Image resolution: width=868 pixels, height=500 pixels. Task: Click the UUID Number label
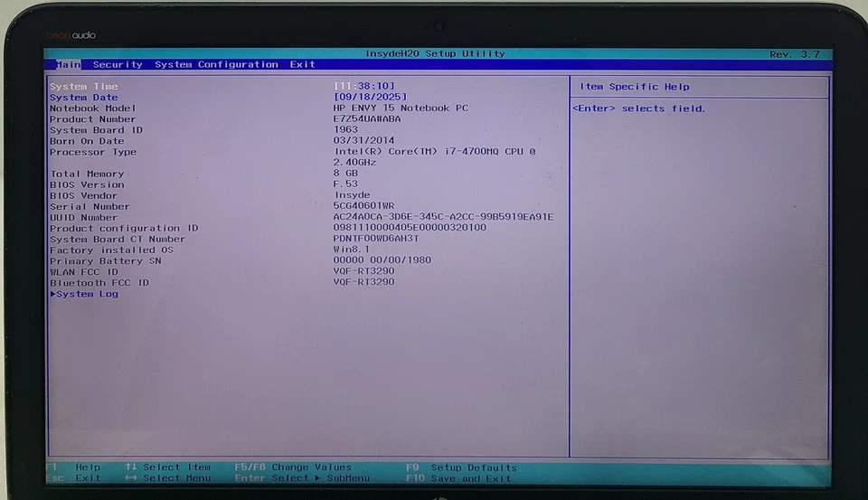point(83,218)
